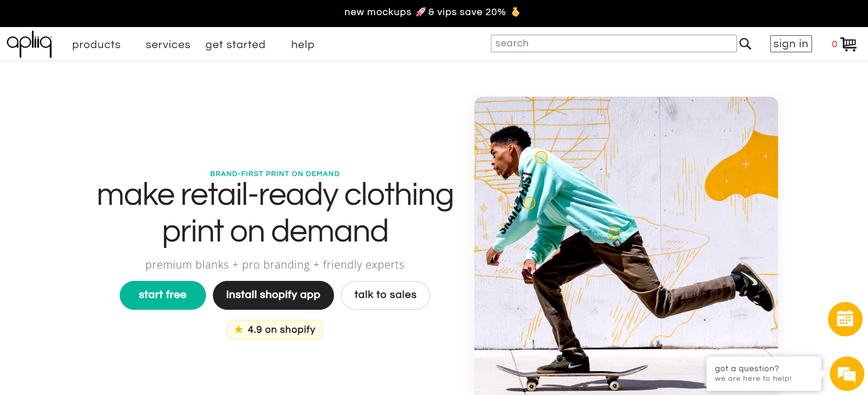Click the sign in button

pos(790,44)
